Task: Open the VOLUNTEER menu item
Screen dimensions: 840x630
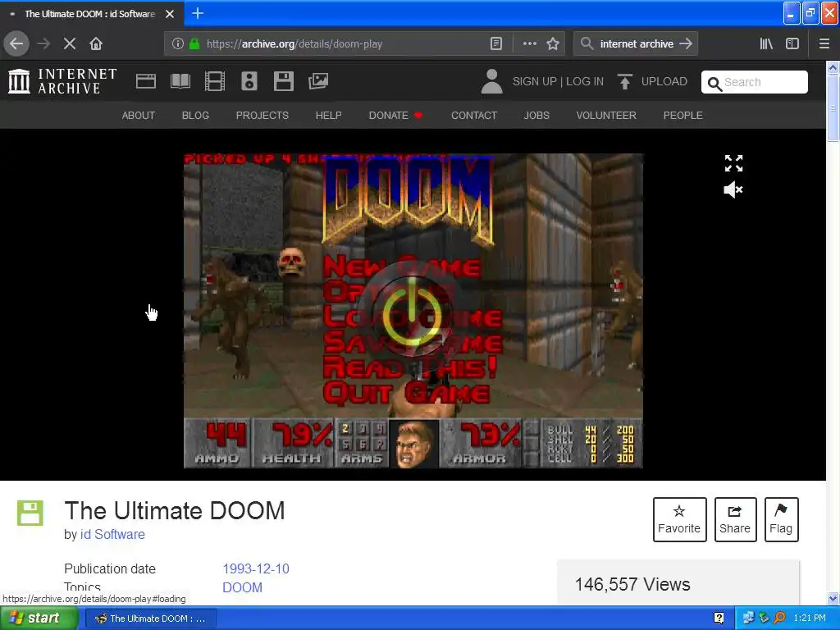Action: pos(606,115)
